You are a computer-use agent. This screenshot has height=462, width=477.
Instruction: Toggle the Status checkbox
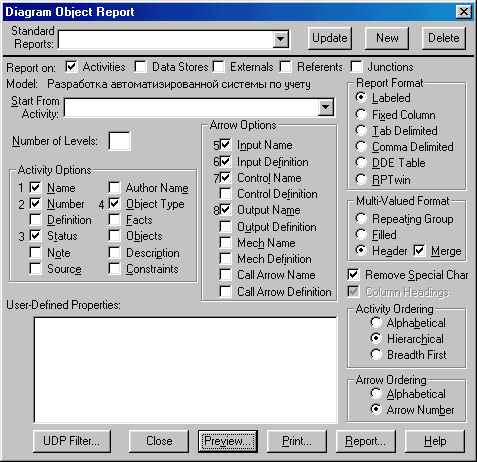[x=35, y=236]
